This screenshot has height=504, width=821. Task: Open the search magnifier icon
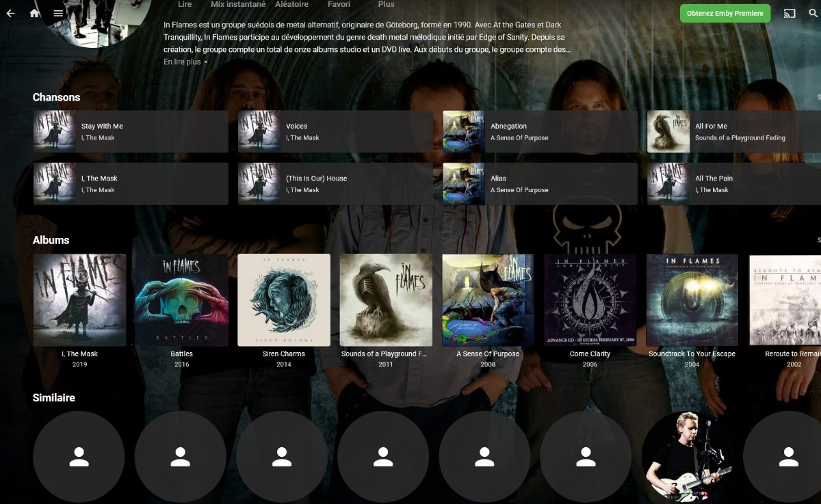(x=813, y=13)
